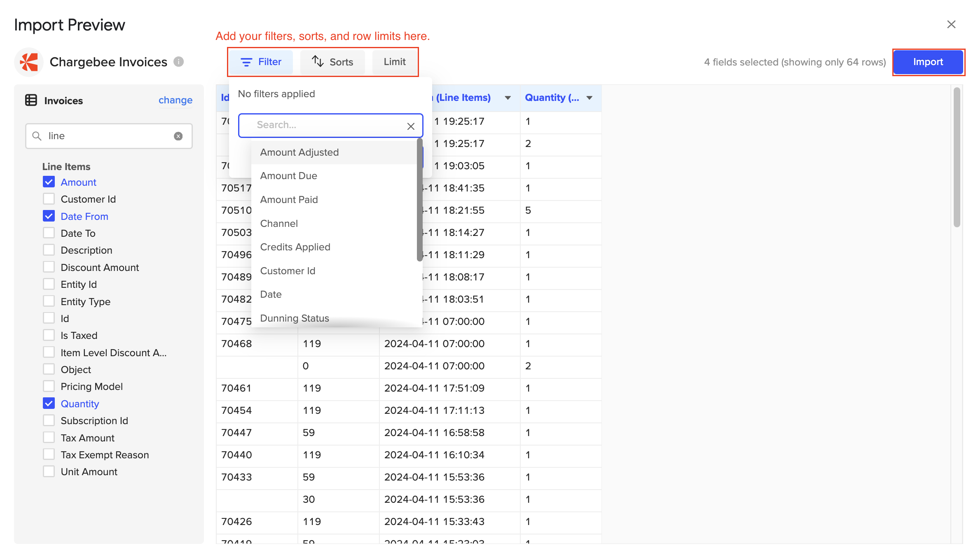Uncheck the Quantity field
Viewport: 978px width, 560px height.
[x=49, y=404]
